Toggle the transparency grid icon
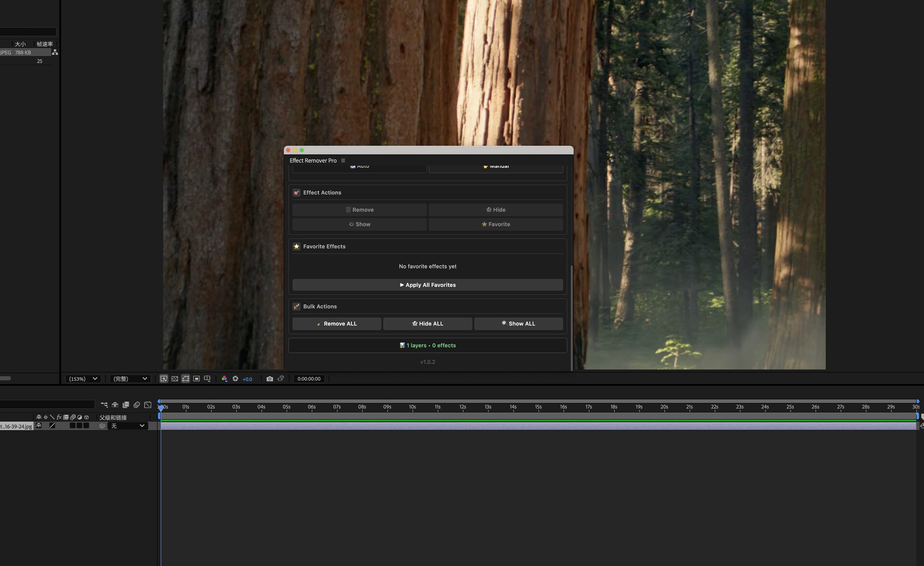The width and height of the screenshot is (924, 566). point(175,379)
